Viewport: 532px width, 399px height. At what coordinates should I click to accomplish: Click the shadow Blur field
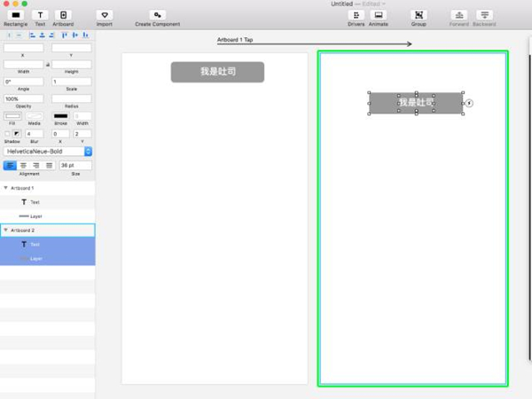(x=35, y=134)
